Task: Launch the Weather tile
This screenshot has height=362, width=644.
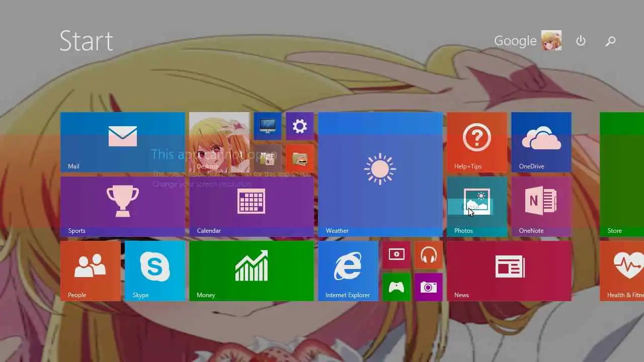Action: tap(380, 174)
